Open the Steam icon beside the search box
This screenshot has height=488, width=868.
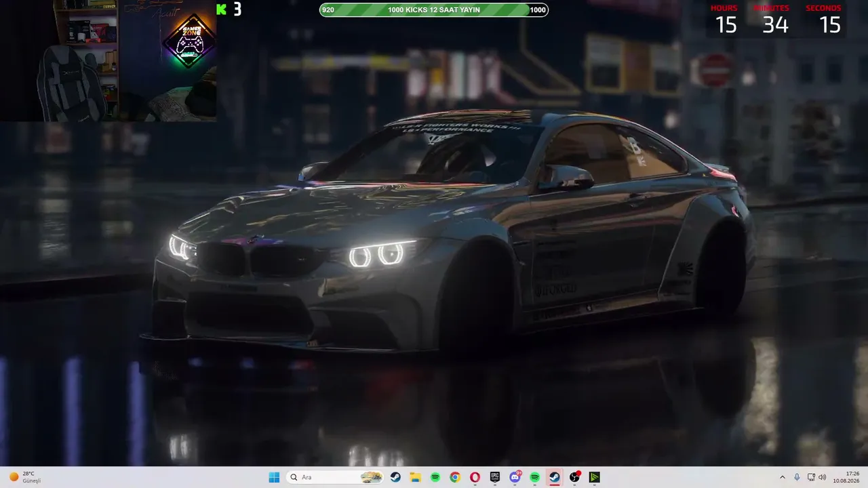395,477
